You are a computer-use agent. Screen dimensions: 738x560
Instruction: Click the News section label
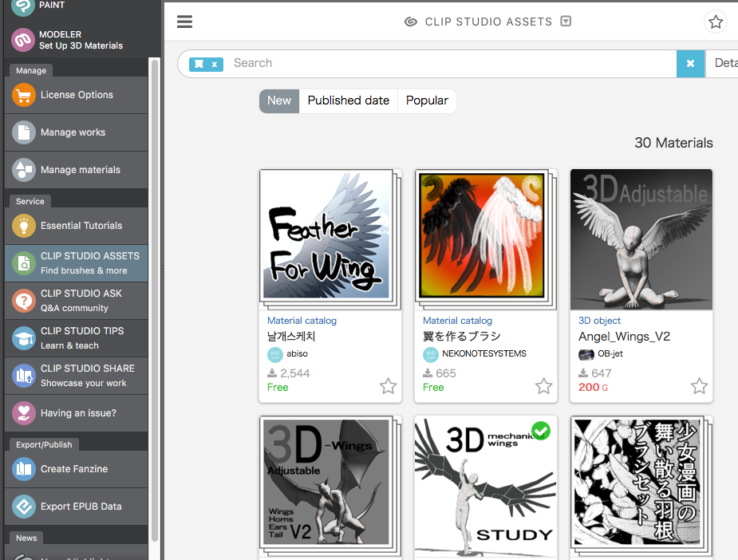click(x=26, y=538)
